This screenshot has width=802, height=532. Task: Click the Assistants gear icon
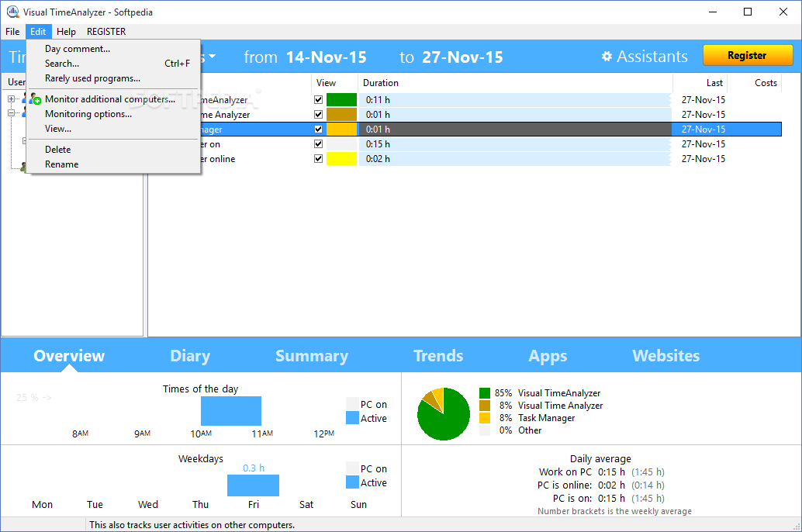point(607,57)
